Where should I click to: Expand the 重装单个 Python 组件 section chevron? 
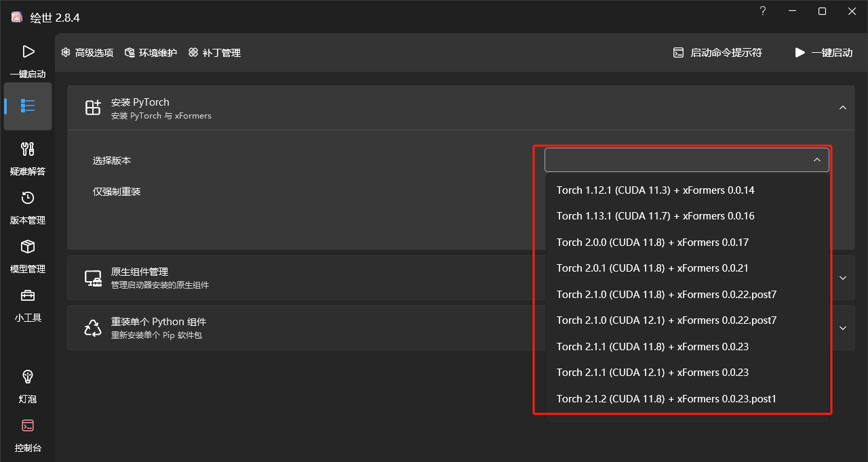tap(843, 328)
